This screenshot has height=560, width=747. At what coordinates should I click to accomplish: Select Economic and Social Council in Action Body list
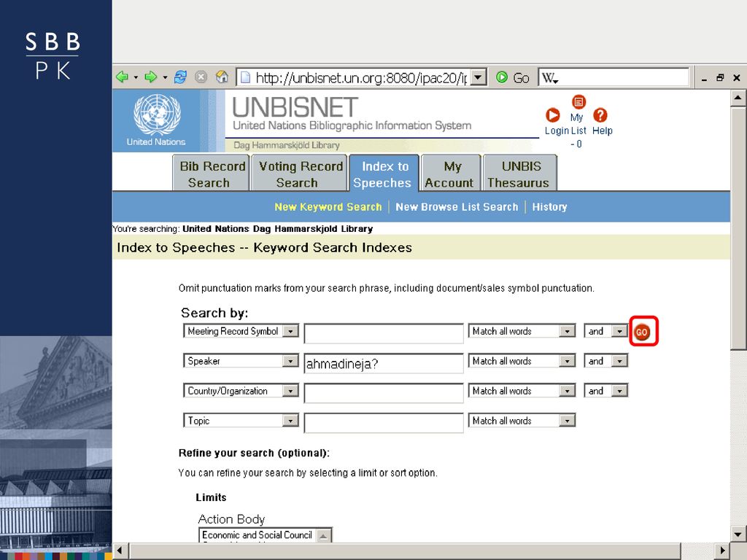click(x=257, y=534)
